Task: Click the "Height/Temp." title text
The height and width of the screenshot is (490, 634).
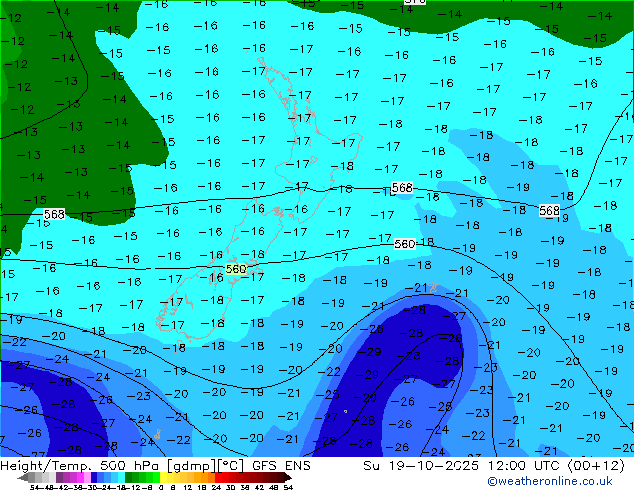Action: (47, 466)
